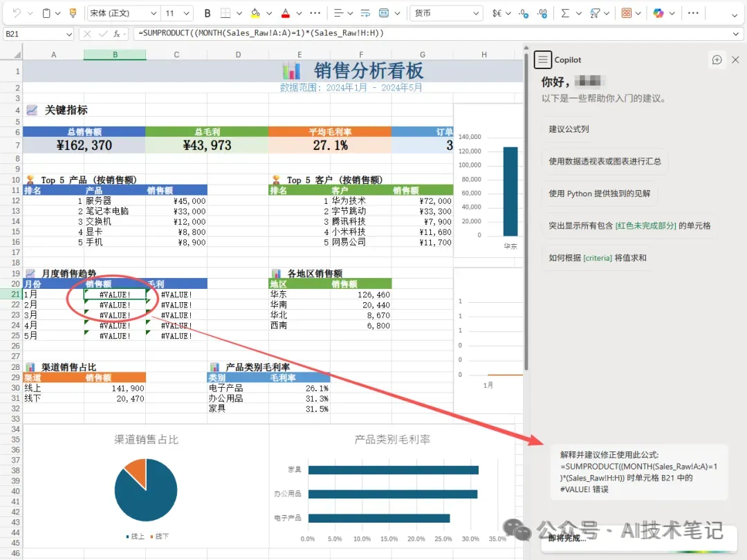This screenshot has height=560, width=747.
Task: Click the Select All corner triangle
Action: [x=17, y=55]
